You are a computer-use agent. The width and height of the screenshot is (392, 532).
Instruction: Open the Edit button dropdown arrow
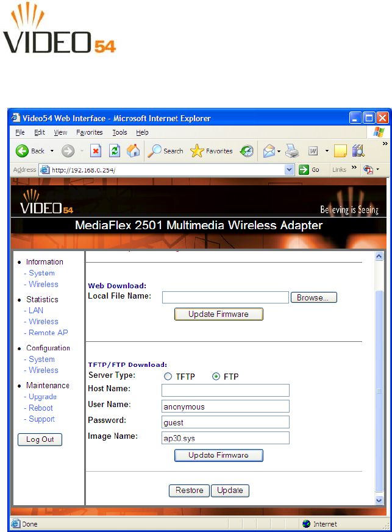(x=327, y=151)
